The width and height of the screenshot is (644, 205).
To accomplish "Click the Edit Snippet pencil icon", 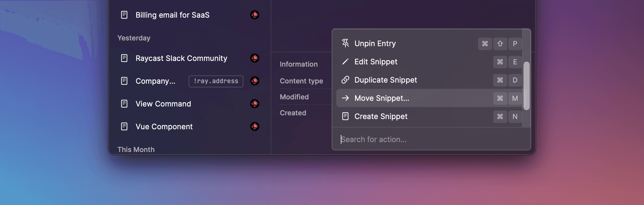I will click(x=345, y=61).
